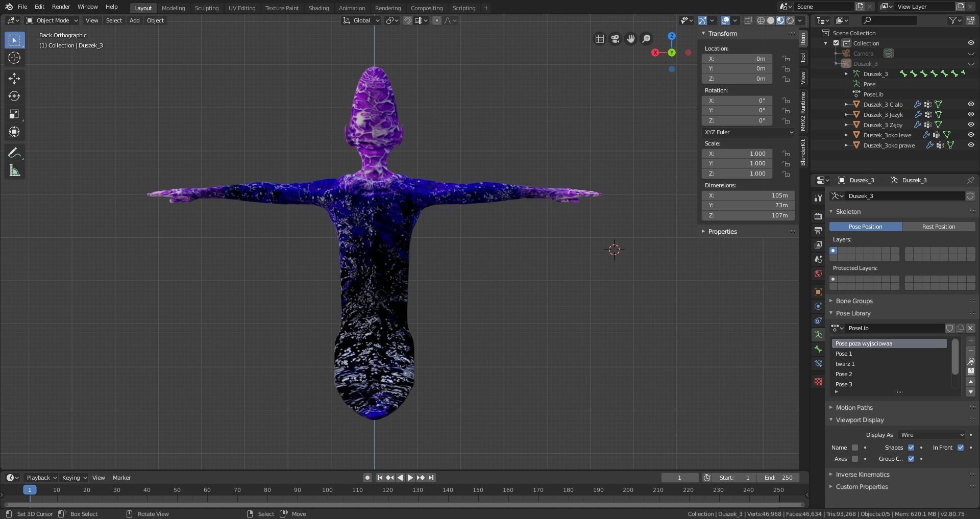Select the Rotate tool in the toolbar
This screenshot has height=519, width=980.
[x=14, y=96]
